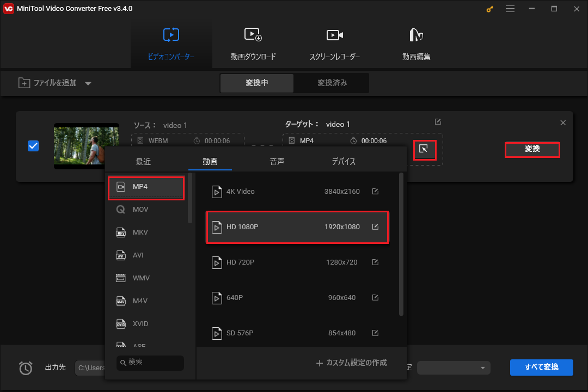Open the bottom convert-all format dropdown
The width and height of the screenshot is (588, 392).
pos(454,367)
